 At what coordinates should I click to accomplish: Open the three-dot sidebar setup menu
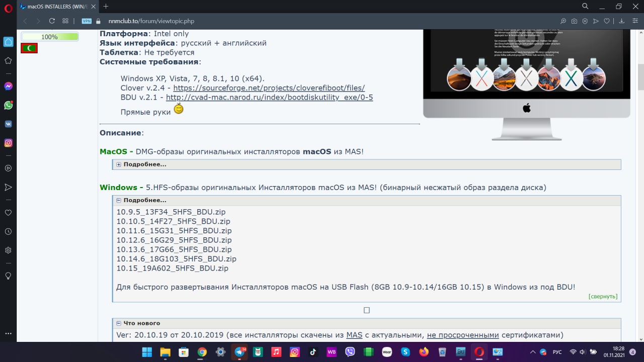click(x=8, y=333)
